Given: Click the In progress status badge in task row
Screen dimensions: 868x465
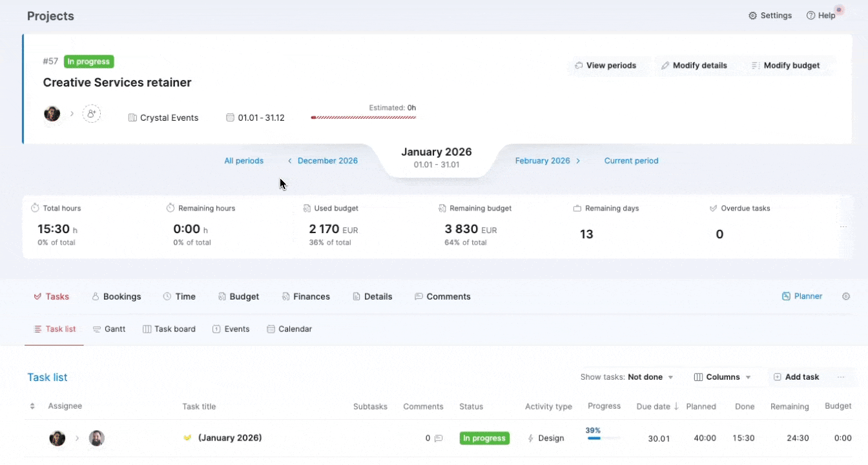Looking at the screenshot, I should 484,439.
